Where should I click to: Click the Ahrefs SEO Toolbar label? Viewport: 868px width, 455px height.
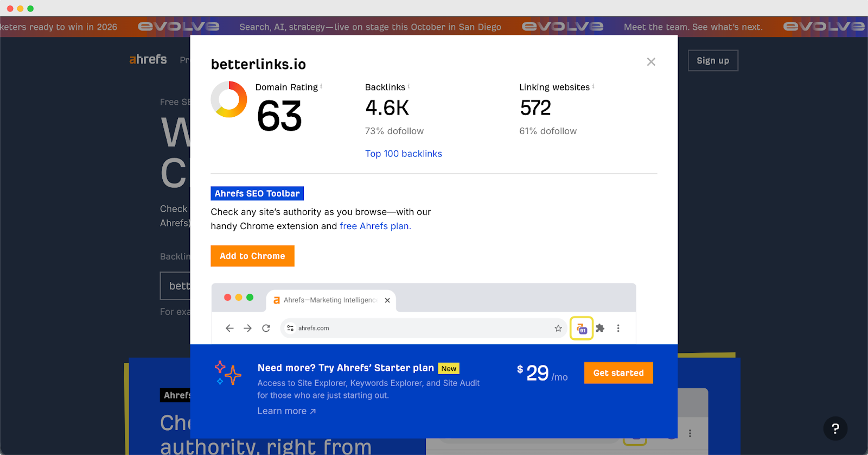[x=257, y=193]
